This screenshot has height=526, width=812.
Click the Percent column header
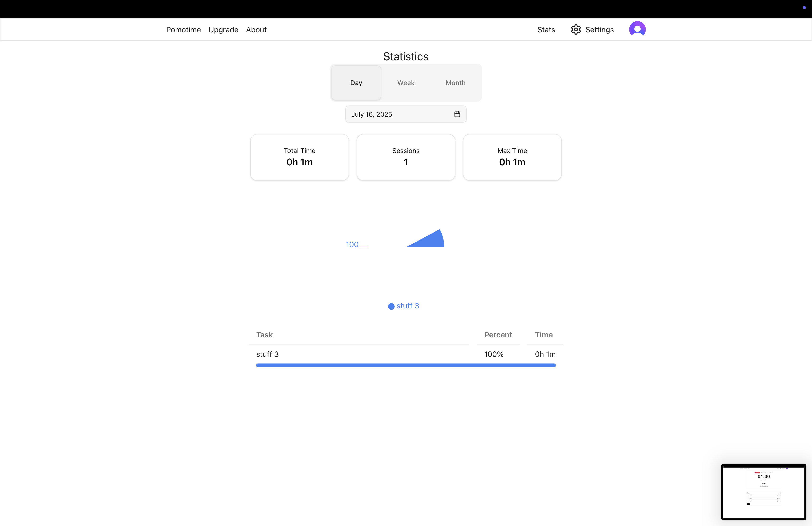point(498,335)
